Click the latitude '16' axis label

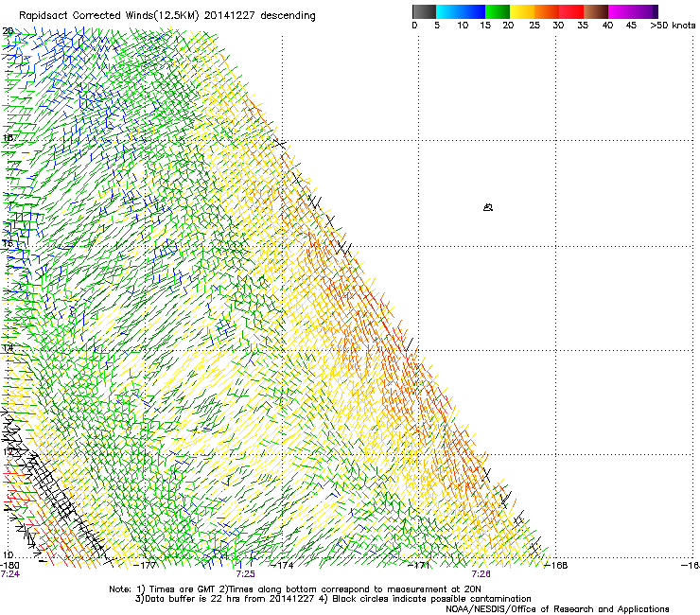(8, 243)
